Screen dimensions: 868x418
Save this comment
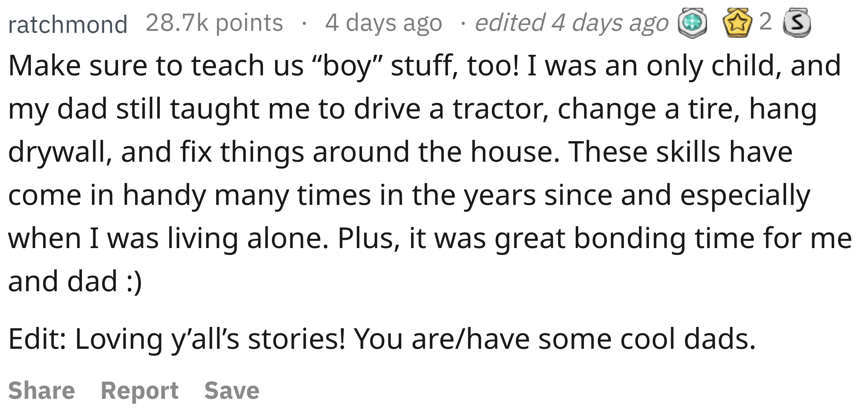232,390
